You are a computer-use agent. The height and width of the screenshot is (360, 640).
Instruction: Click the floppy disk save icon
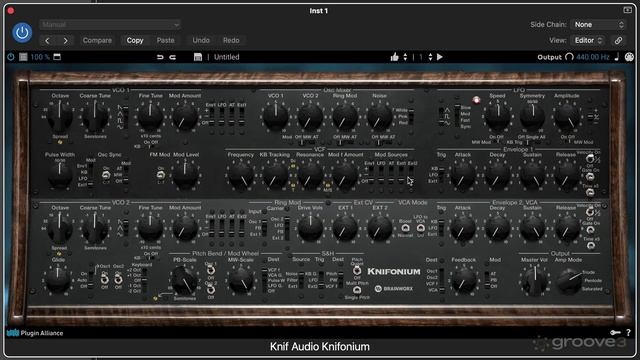(198, 57)
